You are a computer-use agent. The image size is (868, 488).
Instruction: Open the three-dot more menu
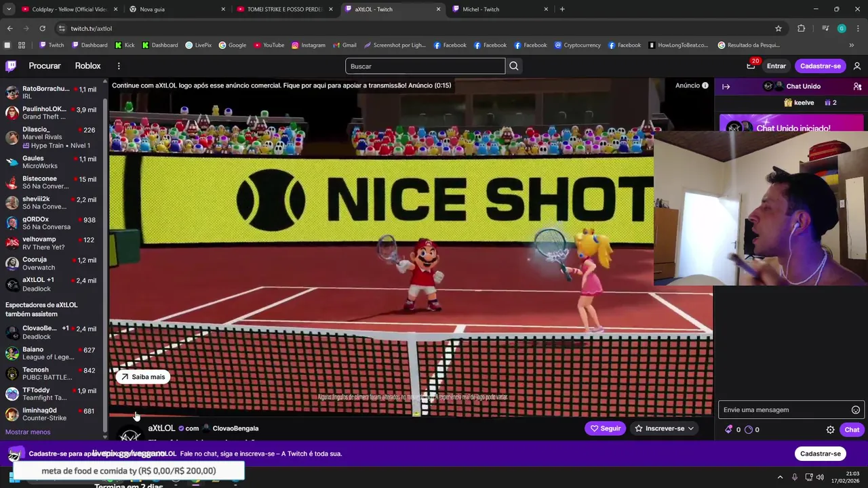tap(119, 66)
